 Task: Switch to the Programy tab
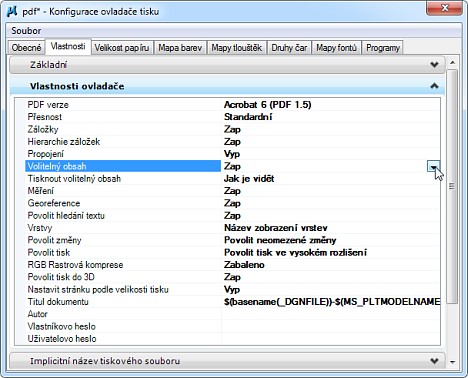383,48
